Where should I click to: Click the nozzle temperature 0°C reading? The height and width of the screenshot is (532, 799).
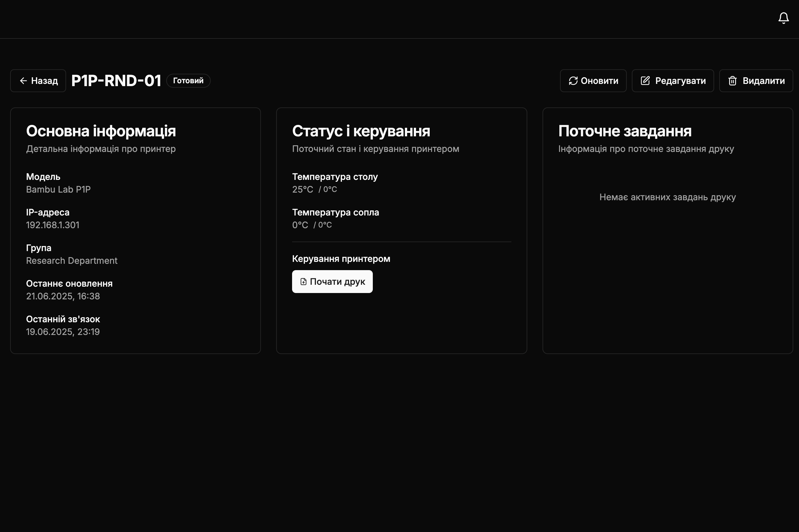coord(300,225)
